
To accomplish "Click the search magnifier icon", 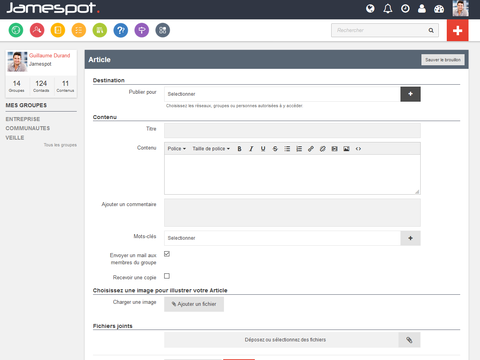I will 431,30.
